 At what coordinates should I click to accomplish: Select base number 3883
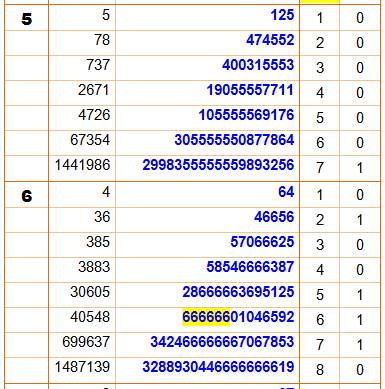(94, 267)
